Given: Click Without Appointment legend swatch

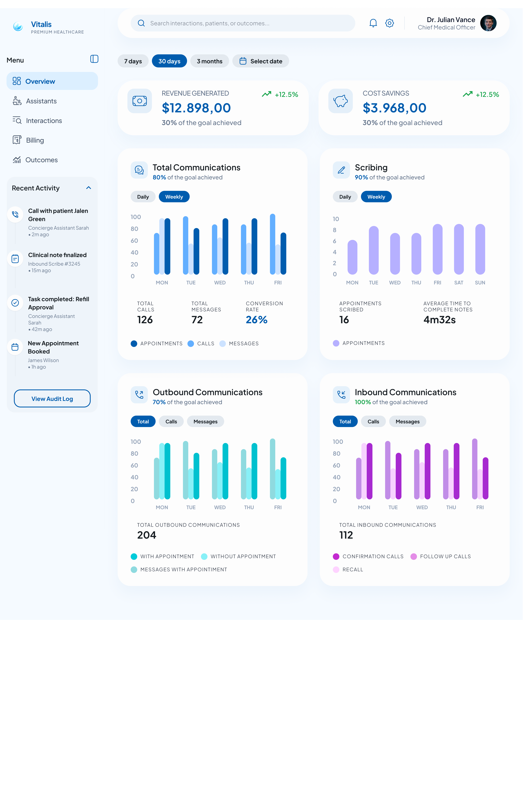Looking at the screenshot, I should (204, 556).
